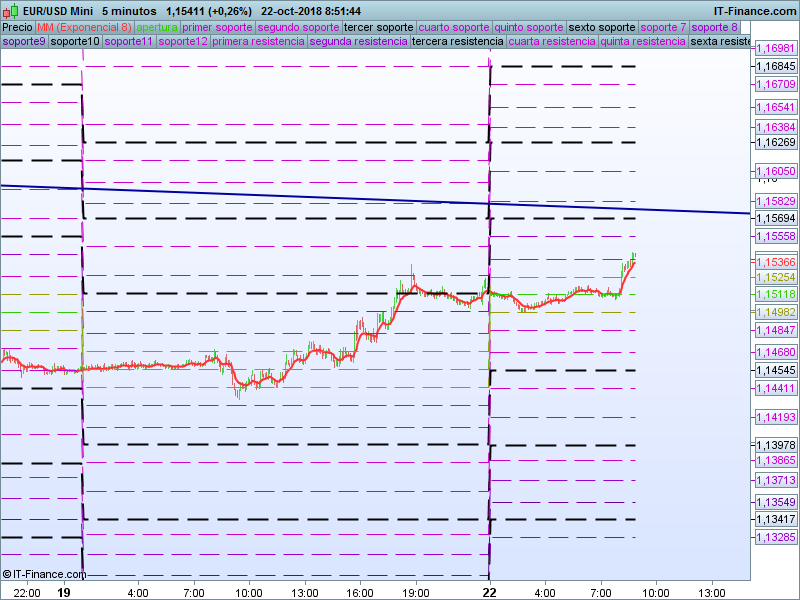Click the tercera resistencia label
800x600 pixels.
pyautogui.click(x=457, y=42)
